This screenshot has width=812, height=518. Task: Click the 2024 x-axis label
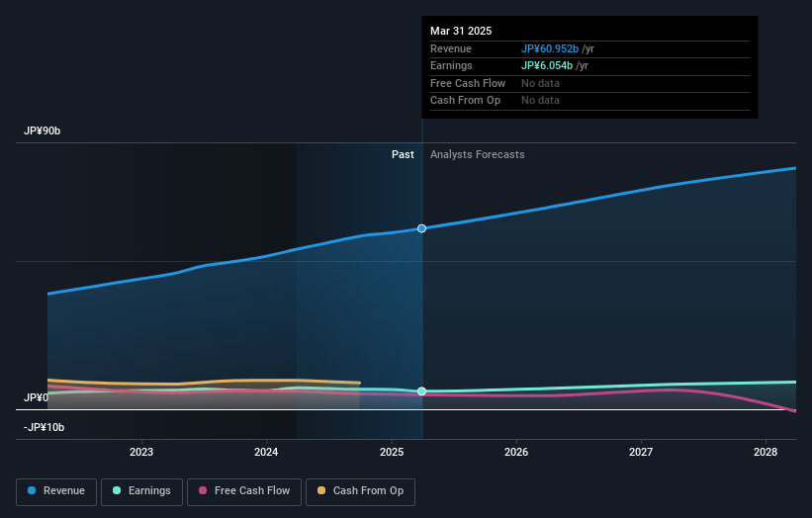click(266, 453)
